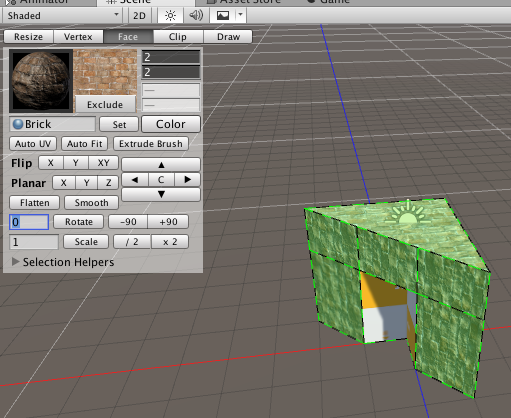Image resolution: width=511 pixels, height=418 pixels.
Task: Click the down arrow UV nudge button
Action: (x=161, y=194)
